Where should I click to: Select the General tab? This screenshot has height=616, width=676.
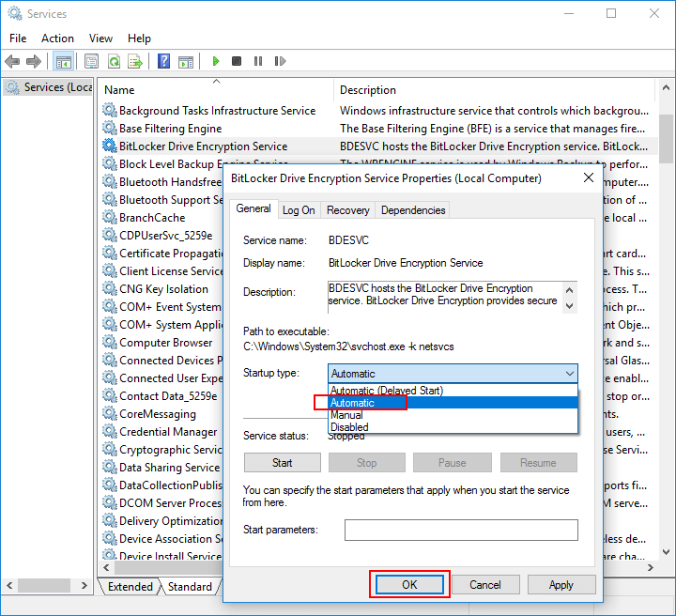[253, 209]
